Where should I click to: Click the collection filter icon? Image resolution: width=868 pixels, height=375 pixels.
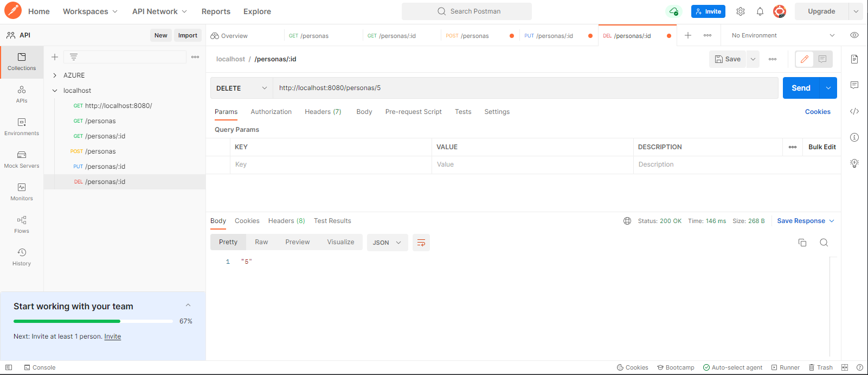[x=74, y=57]
